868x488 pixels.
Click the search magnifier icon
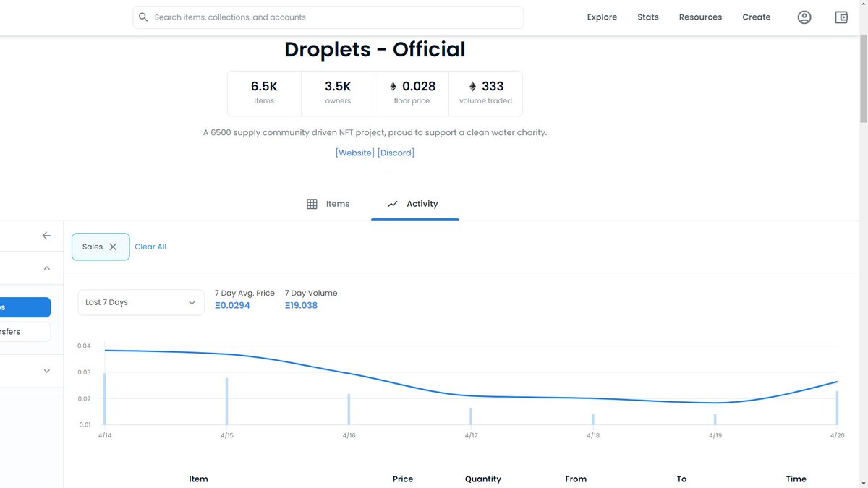pos(143,17)
